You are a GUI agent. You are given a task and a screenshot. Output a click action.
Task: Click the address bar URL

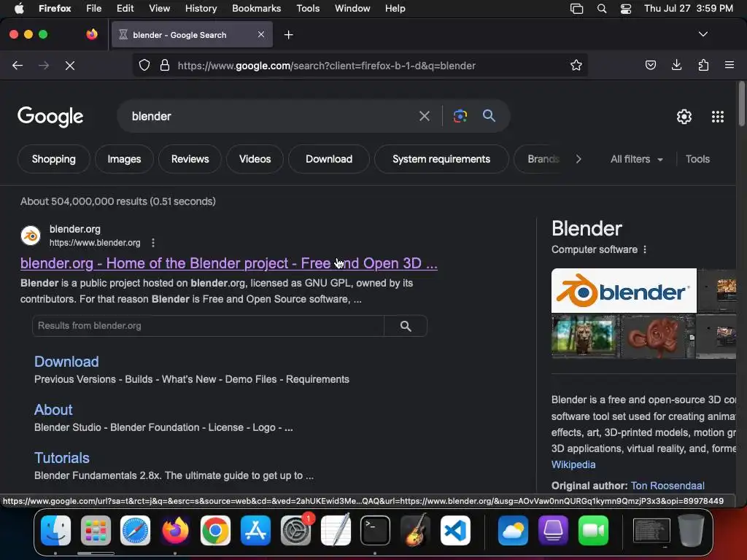(326, 66)
